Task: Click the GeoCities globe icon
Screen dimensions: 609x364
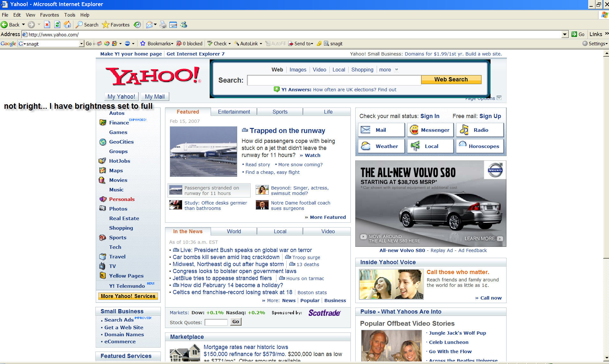Action: point(103,142)
